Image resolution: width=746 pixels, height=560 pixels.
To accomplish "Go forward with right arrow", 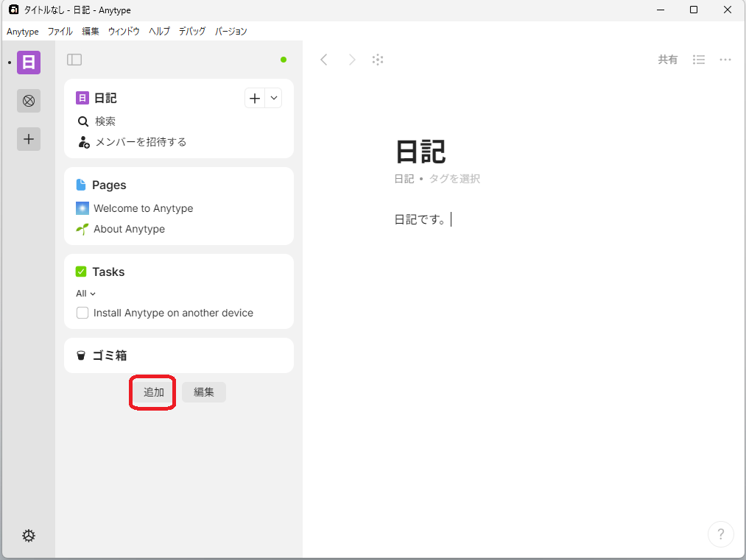I will coord(351,60).
